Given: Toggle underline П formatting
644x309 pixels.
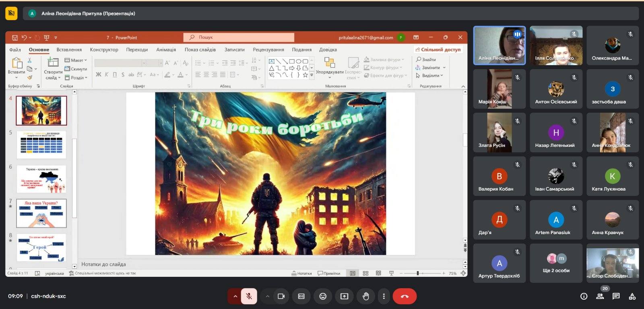Looking at the screenshot, I should point(115,74).
